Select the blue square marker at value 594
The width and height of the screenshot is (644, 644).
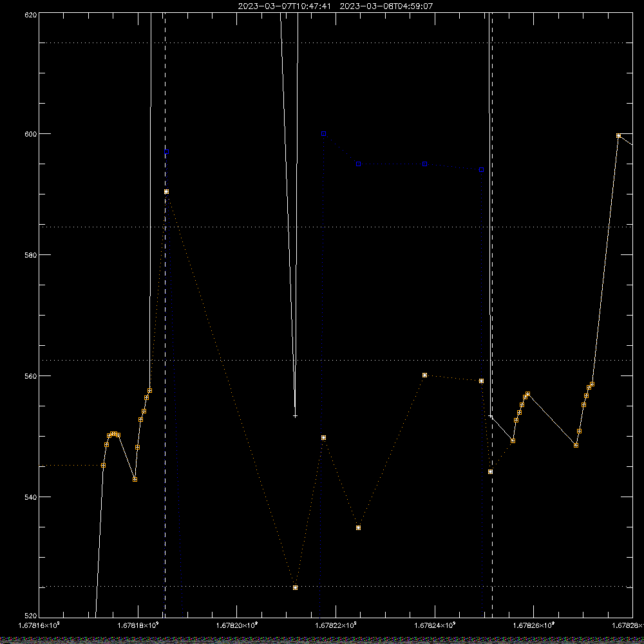pyautogui.click(x=481, y=169)
